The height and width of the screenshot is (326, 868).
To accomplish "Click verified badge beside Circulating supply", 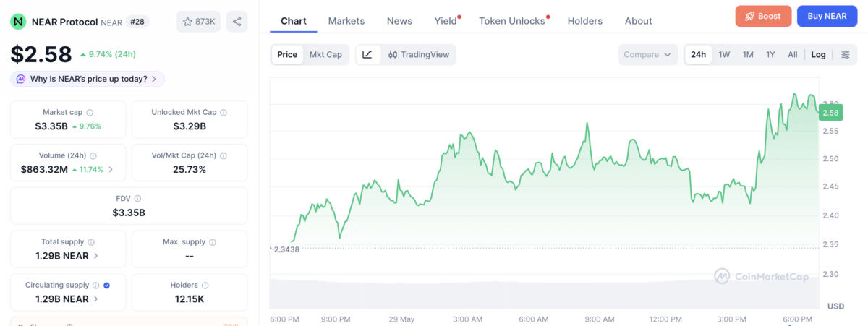I will [107, 286].
